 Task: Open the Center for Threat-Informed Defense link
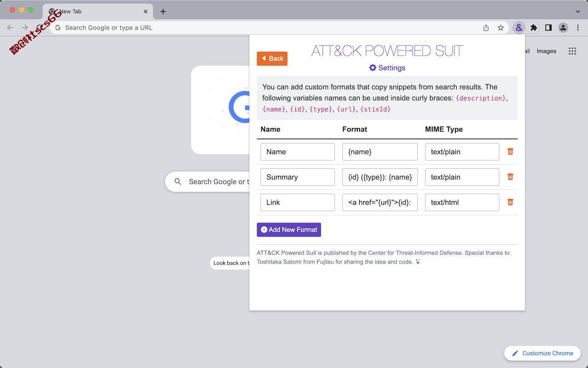click(x=414, y=253)
